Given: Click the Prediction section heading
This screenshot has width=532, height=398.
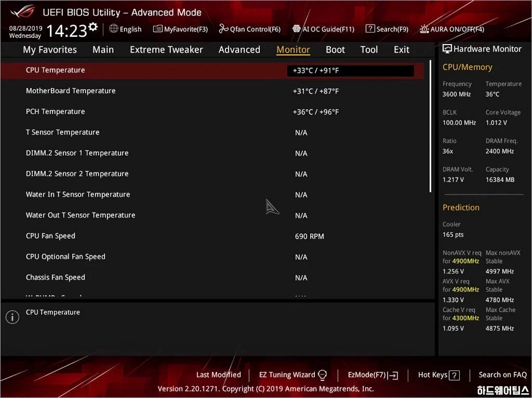Looking at the screenshot, I should tap(461, 208).
